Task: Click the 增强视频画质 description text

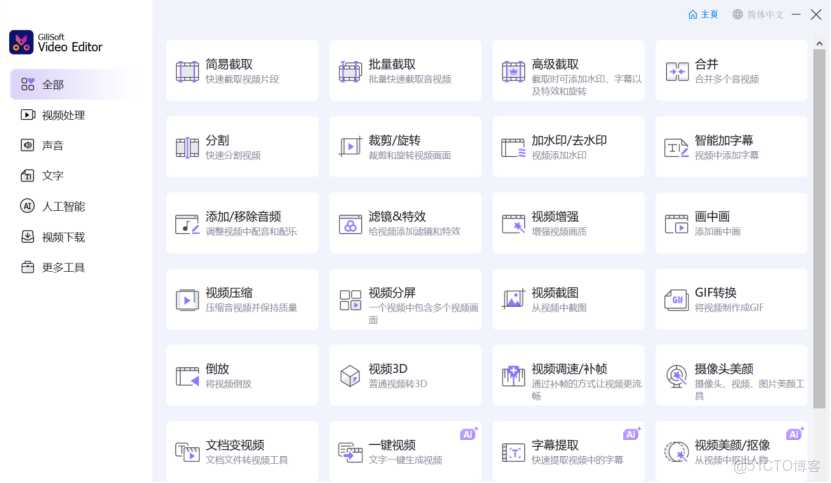Action: click(559, 232)
